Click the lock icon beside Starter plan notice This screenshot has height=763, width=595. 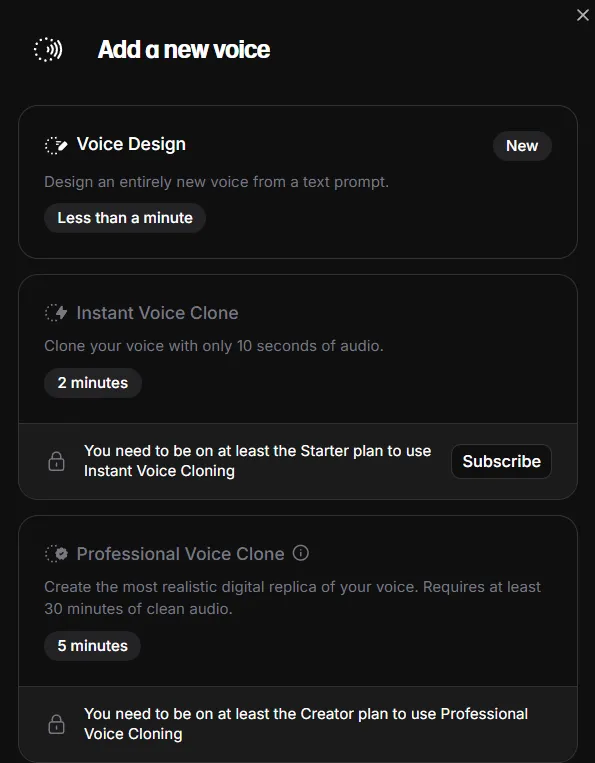tap(56, 461)
